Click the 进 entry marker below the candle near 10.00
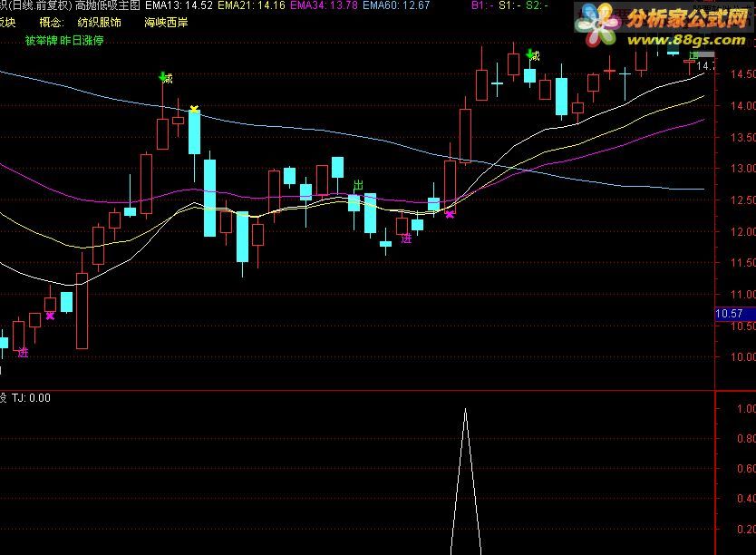The width and height of the screenshot is (756, 555). [24, 353]
